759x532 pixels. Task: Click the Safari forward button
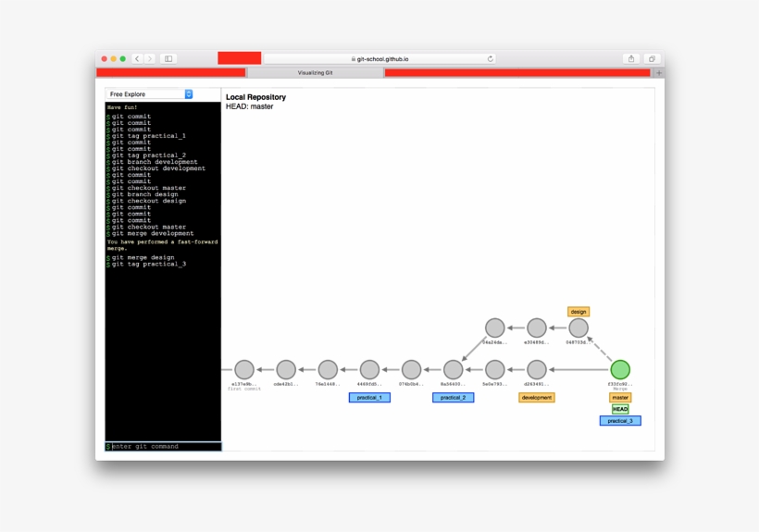click(150, 58)
